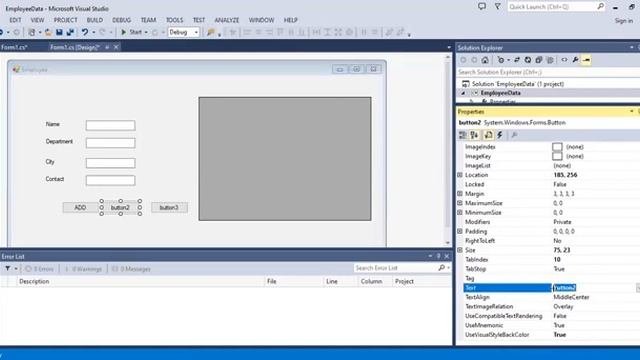Click View Code icon in Solution Explorer
The height and width of the screenshot is (360, 640).
tap(564, 60)
